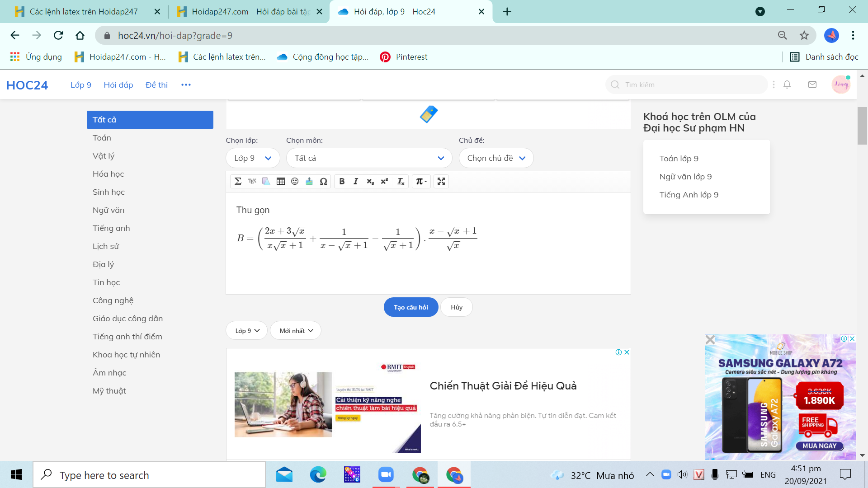Enable fullscreen editor mode
Screen dimensions: 868x488
point(442,181)
